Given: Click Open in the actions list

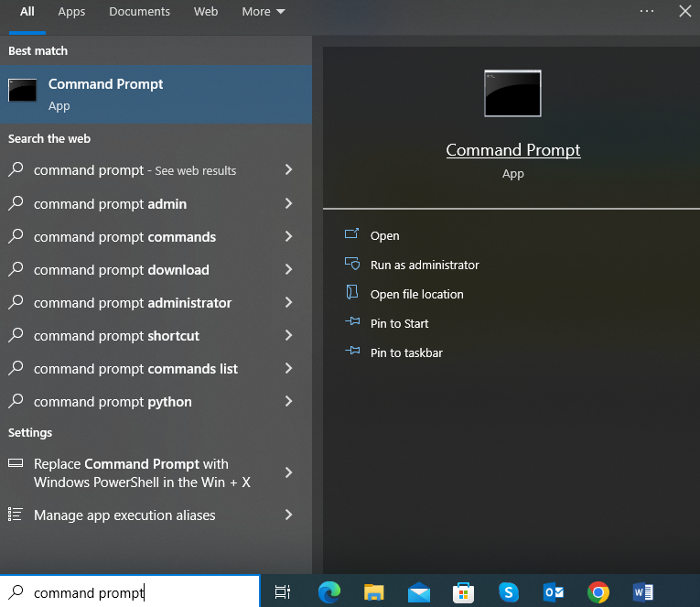Looking at the screenshot, I should point(385,236).
